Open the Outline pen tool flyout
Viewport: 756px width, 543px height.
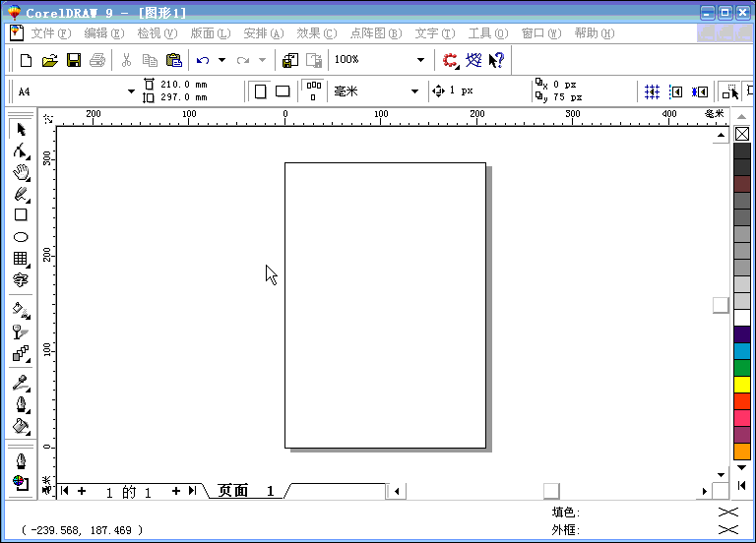pyautogui.click(x=21, y=404)
